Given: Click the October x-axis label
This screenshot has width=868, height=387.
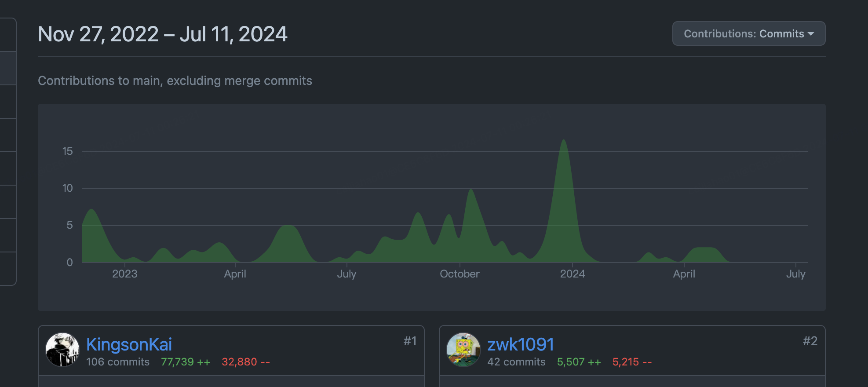Looking at the screenshot, I should pos(460,274).
